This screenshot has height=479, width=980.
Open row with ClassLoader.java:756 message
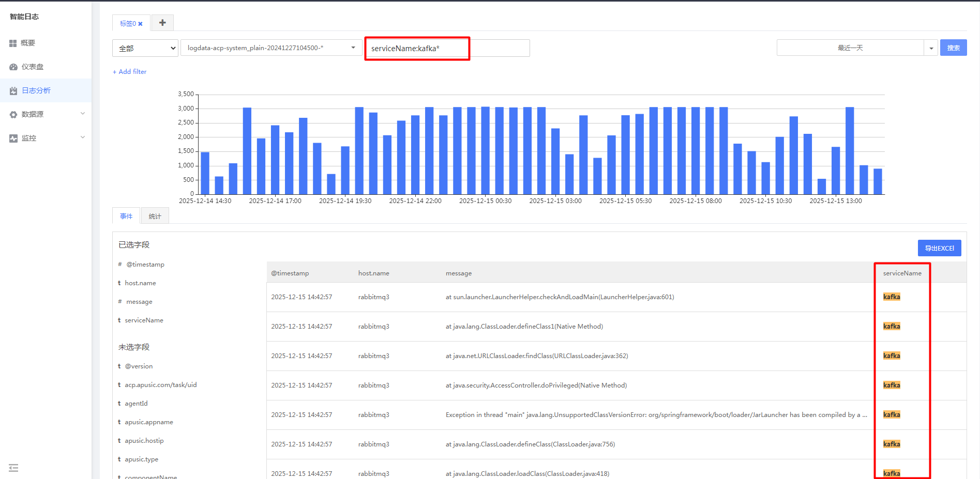[x=616, y=444]
